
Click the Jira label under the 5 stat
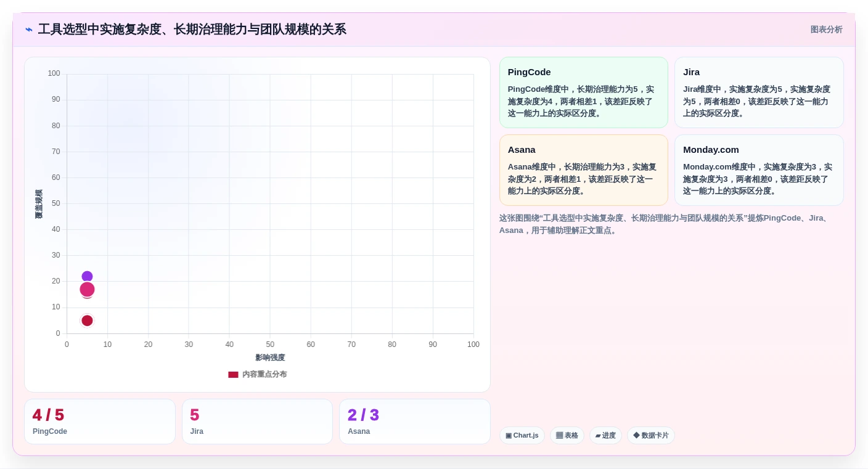click(x=197, y=431)
